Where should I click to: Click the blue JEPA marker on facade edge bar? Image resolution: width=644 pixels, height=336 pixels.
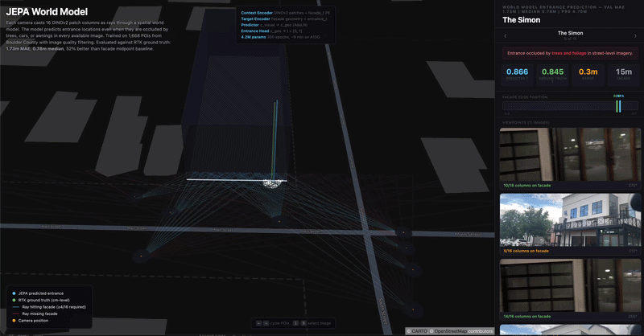click(620, 106)
